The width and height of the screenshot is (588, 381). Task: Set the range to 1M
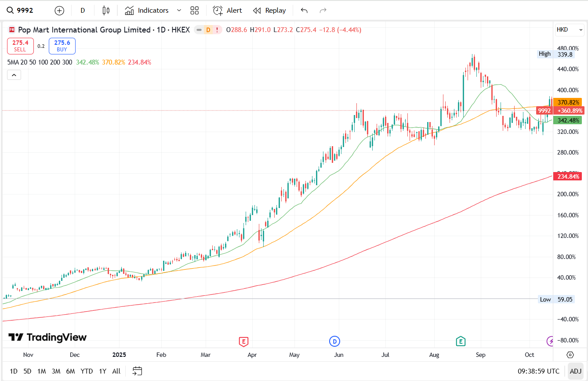click(x=41, y=371)
